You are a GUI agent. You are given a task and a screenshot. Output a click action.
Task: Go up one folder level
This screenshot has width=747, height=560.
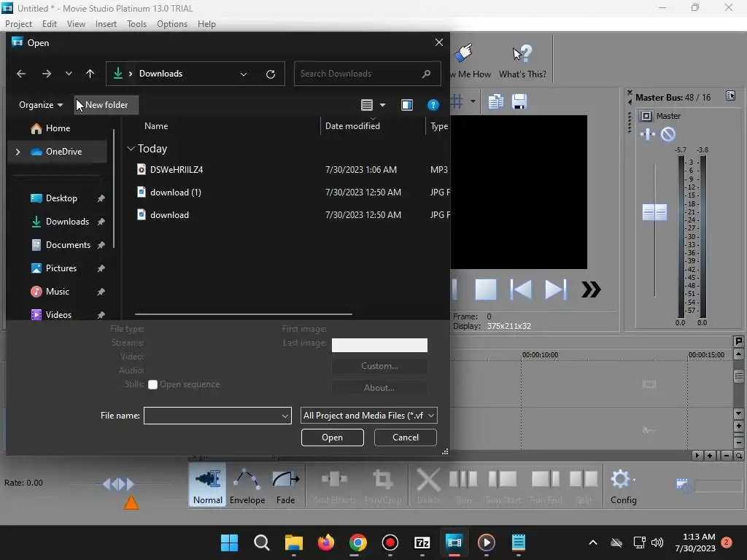point(90,74)
